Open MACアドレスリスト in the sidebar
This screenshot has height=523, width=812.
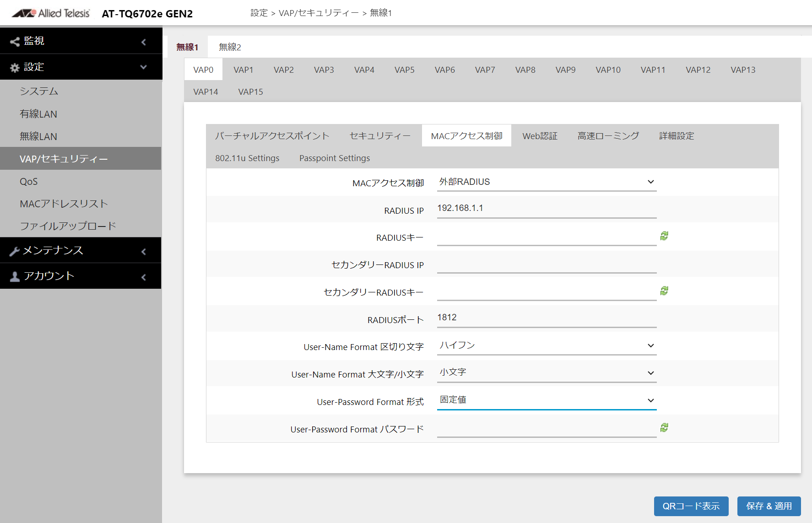click(81, 204)
